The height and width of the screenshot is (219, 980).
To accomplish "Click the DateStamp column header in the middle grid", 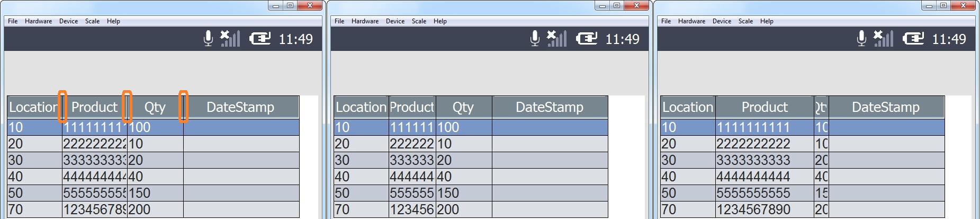I will [550, 107].
